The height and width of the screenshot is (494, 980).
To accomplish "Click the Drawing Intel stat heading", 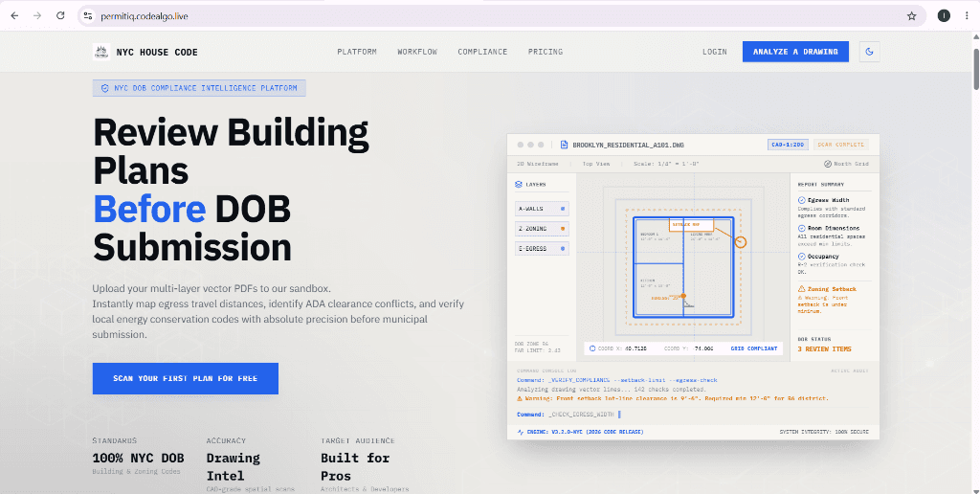I will pos(234,466).
